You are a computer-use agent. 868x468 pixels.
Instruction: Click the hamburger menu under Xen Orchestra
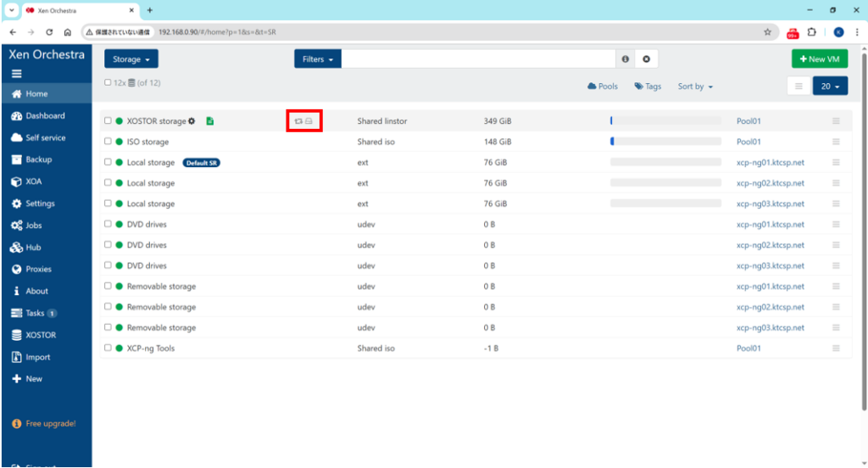[16, 74]
